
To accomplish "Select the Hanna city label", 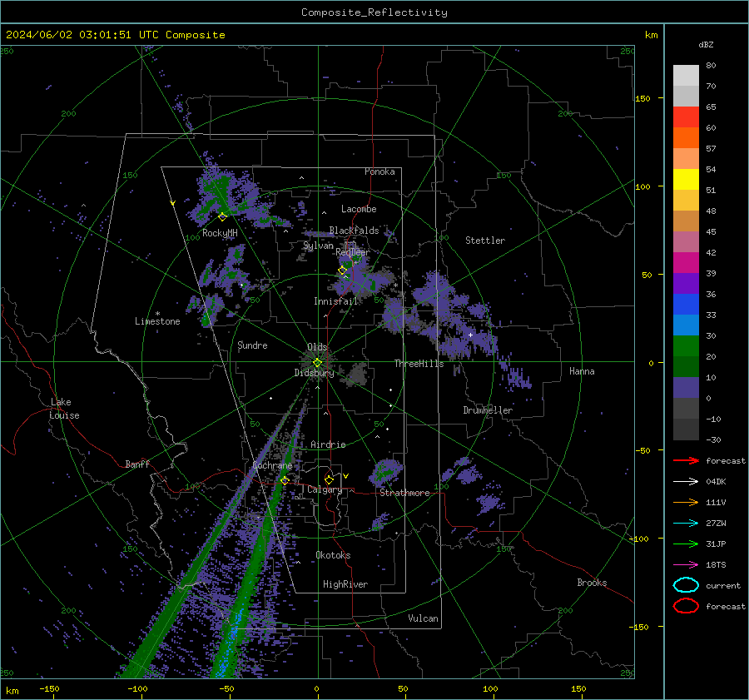I will click(x=582, y=371).
